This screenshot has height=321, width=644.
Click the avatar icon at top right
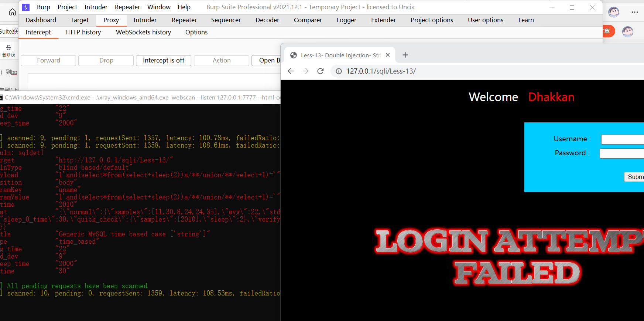tap(614, 12)
